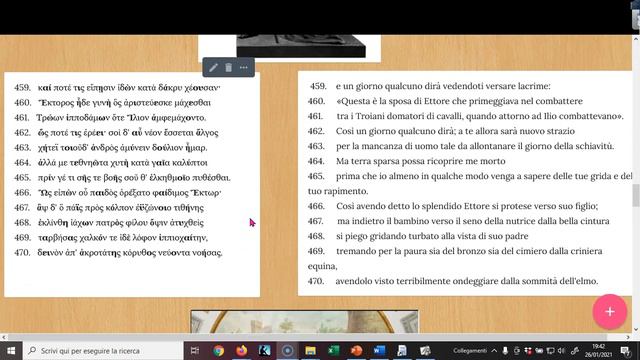Open network settings tray icon
640x360 pixels.
point(550,351)
